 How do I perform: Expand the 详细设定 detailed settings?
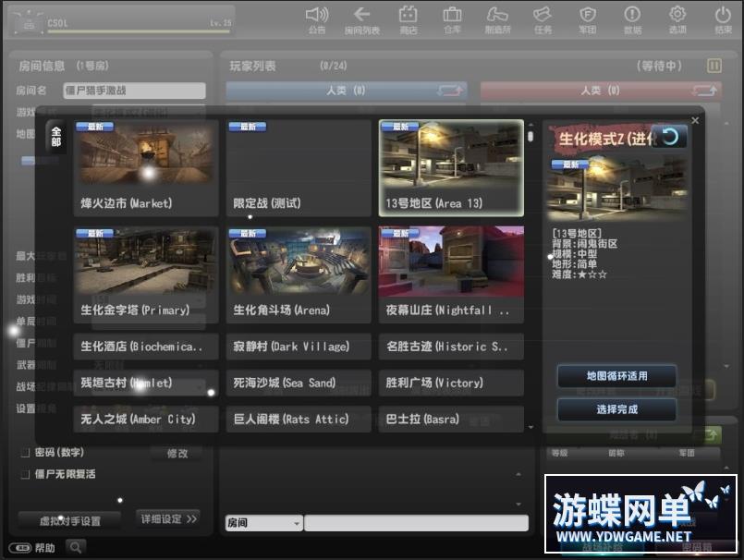click(168, 518)
